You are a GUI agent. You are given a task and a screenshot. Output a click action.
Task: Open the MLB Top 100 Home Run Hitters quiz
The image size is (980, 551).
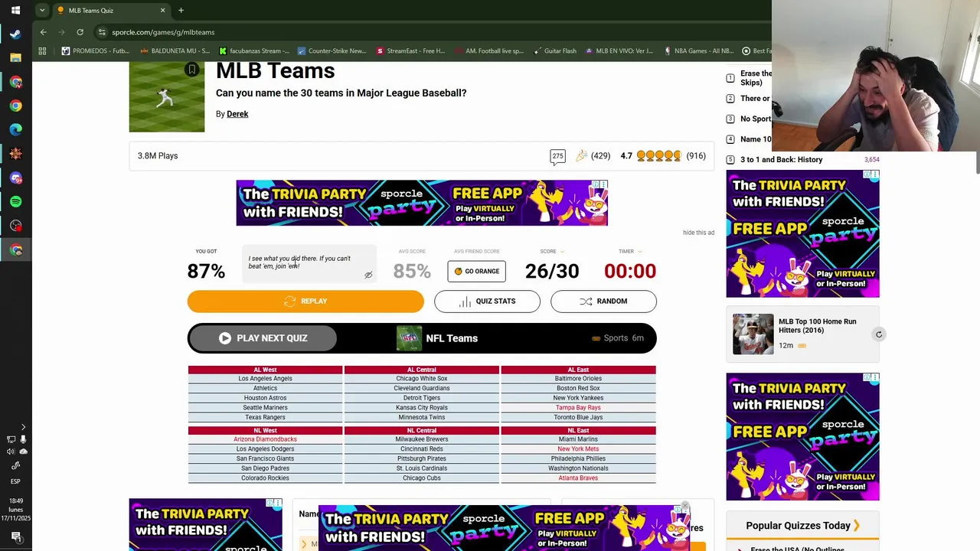click(x=817, y=326)
